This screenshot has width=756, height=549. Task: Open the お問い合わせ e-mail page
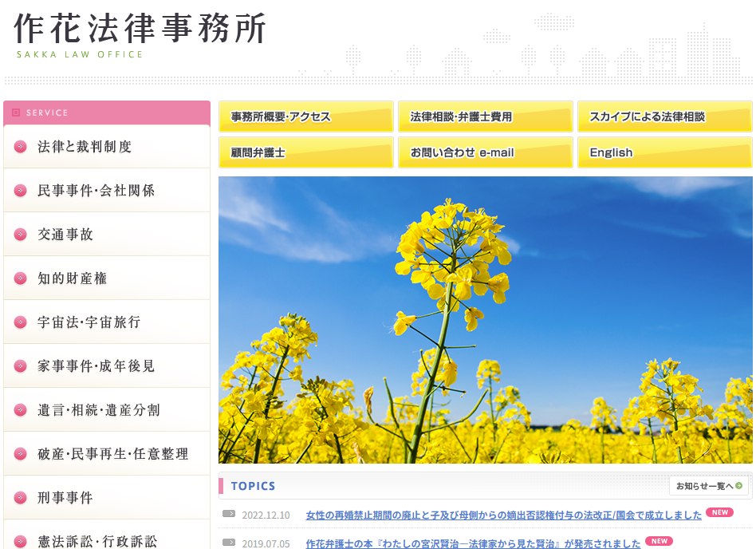(x=485, y=152)
